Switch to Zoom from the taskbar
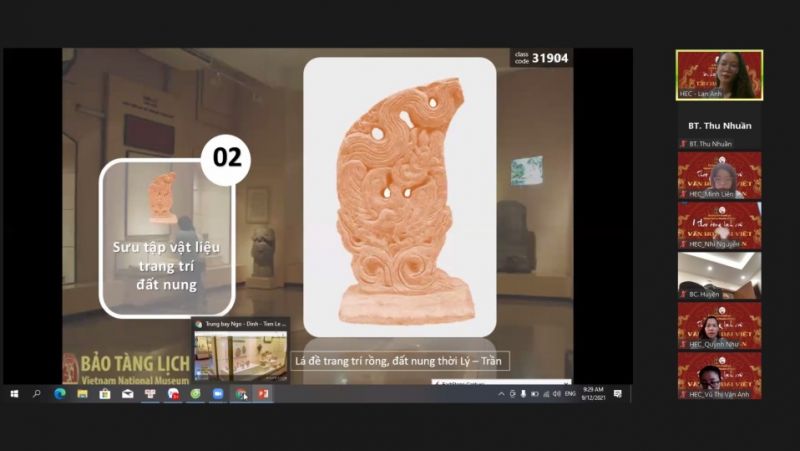This screenshot has height=451, width=800. pos(218,394)
